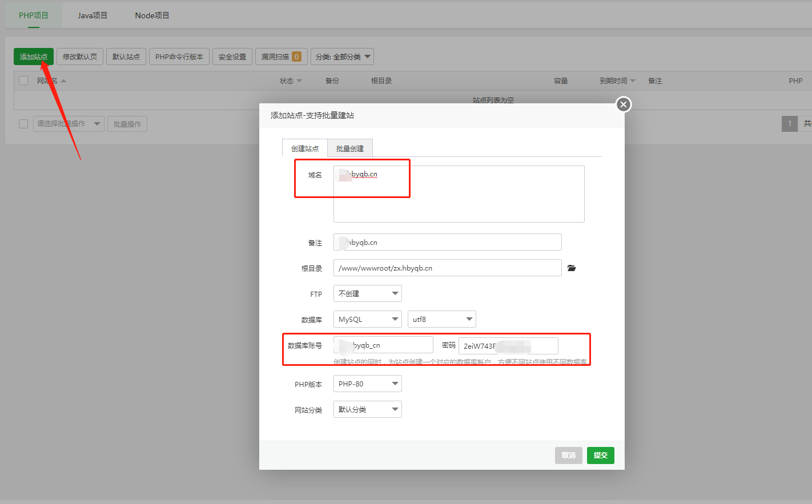Focus the 根目录 path input field
This screenshot has height=504, width=812.
click(x=448, y=268)
